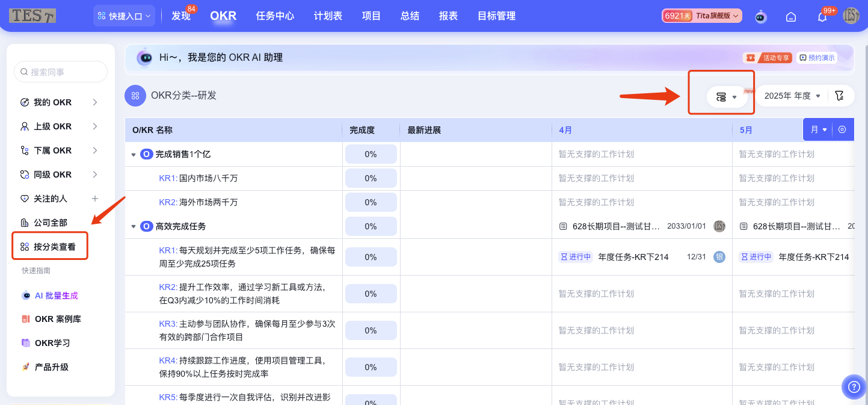This screenshot has height=405, width=868.
Task: Click the 0% progress bar of 完成销售1个亿
Action: (371, 153)
